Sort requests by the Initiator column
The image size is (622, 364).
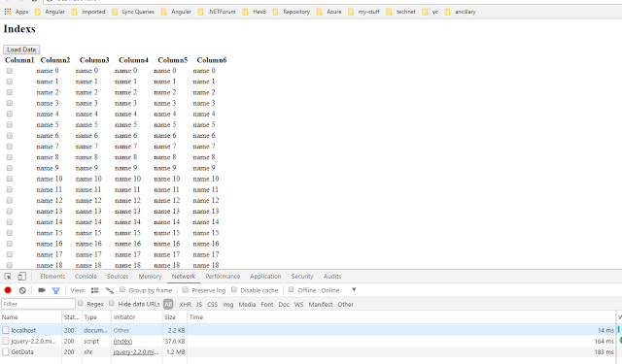136,317
